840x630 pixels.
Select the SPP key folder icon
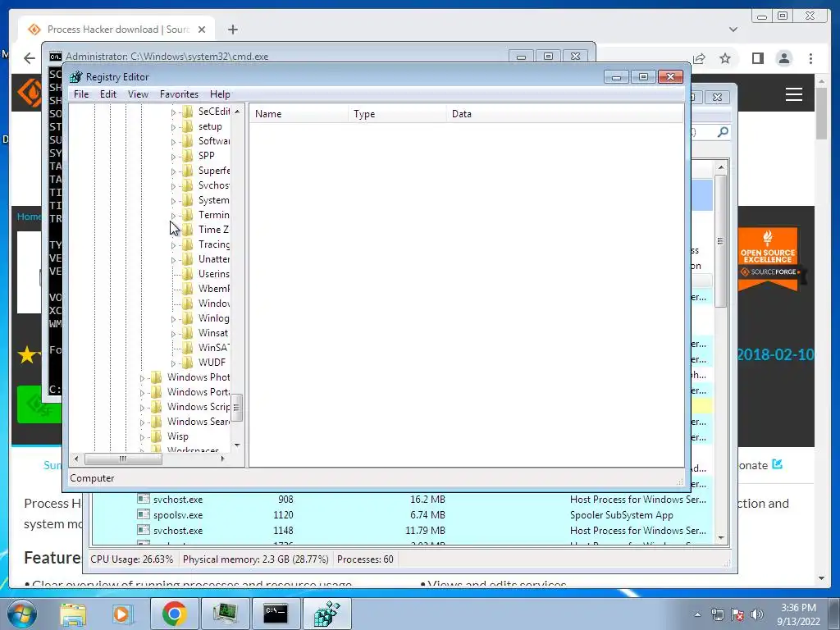point(188,156)
